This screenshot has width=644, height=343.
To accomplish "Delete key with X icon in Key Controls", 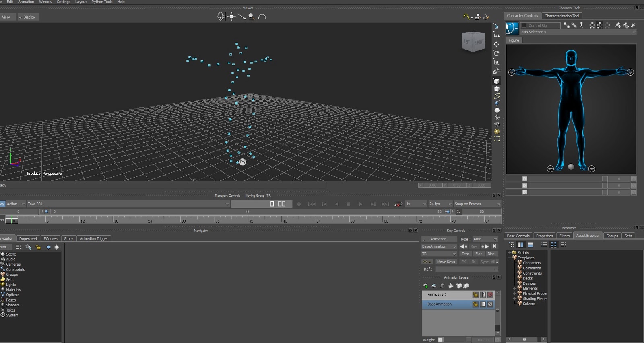I will [x=494, y=246].
